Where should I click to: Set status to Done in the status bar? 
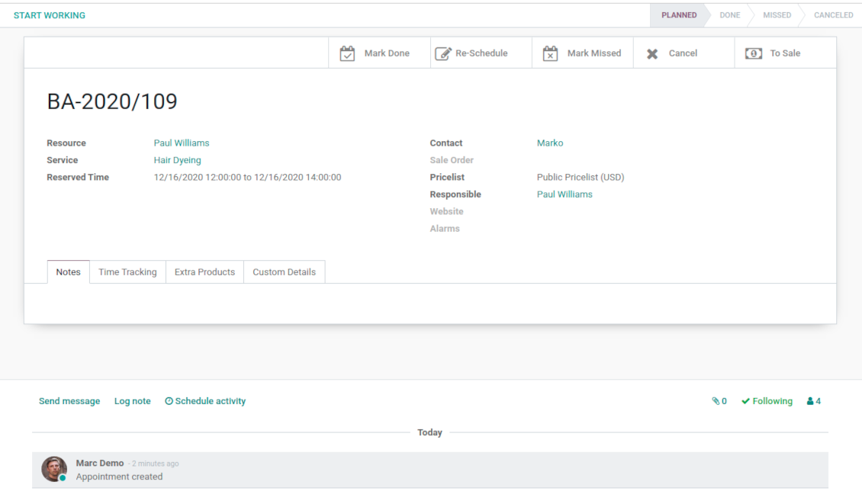[729, 15]
